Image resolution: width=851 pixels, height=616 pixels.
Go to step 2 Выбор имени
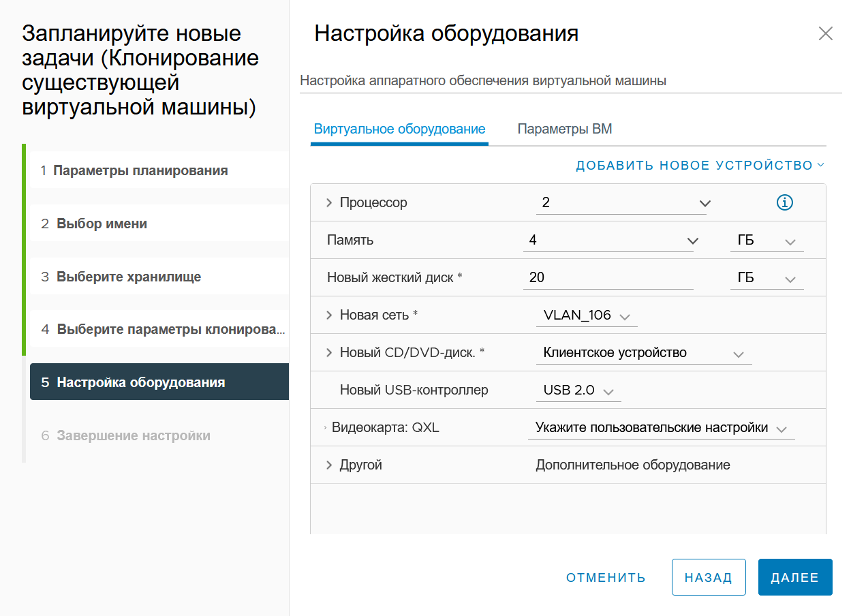click(x=159, y=224)
